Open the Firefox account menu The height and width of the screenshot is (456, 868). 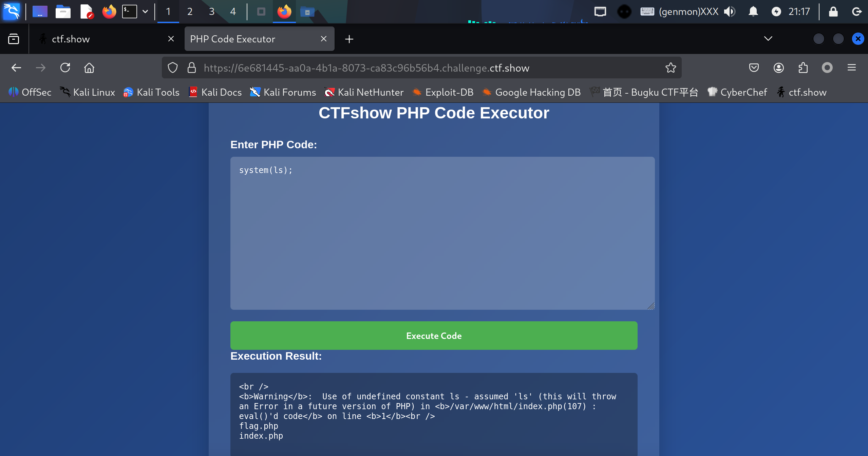[x=778, y=68]
